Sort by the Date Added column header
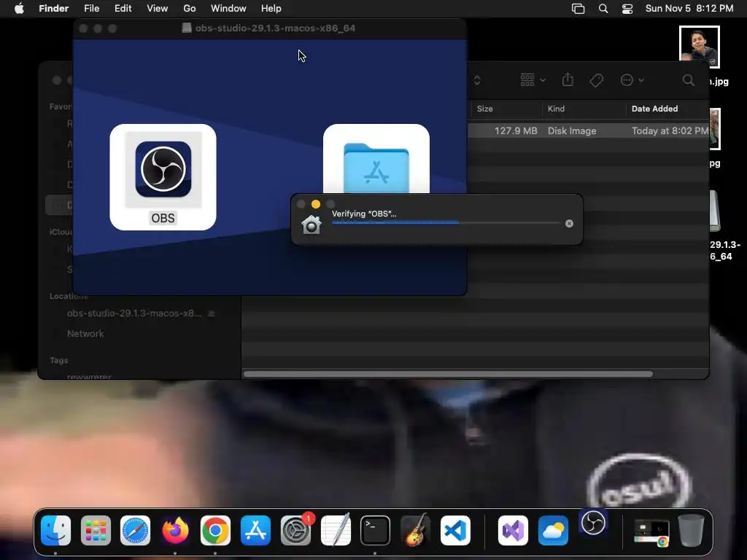The image size is (747, 560). pos(654,109)
